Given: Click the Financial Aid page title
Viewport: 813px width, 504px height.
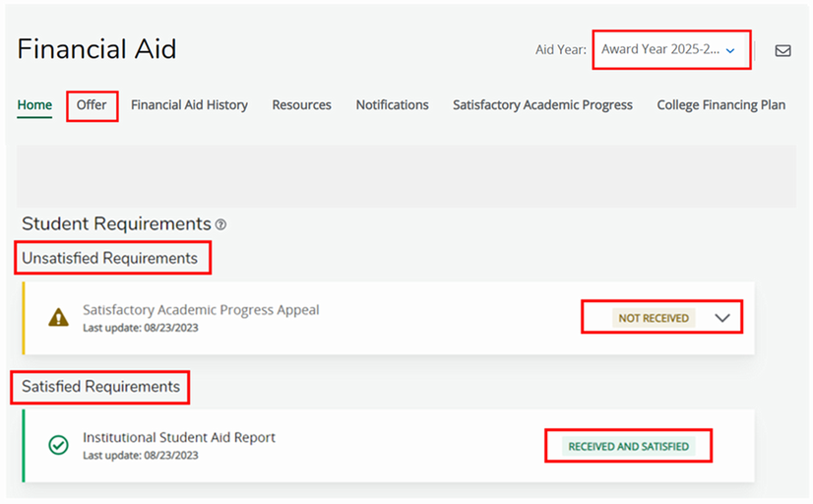Looking at the screenshot, I should (97, 49).
